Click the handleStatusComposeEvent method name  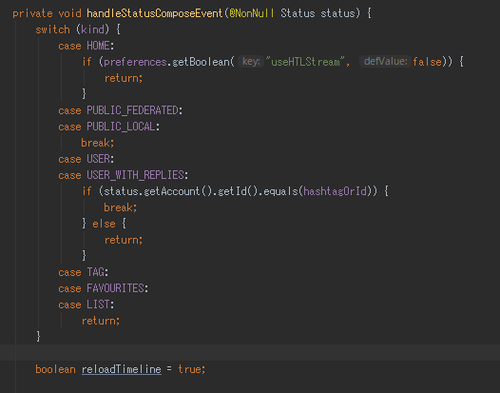pyautogui.click(x=154, y=13)
